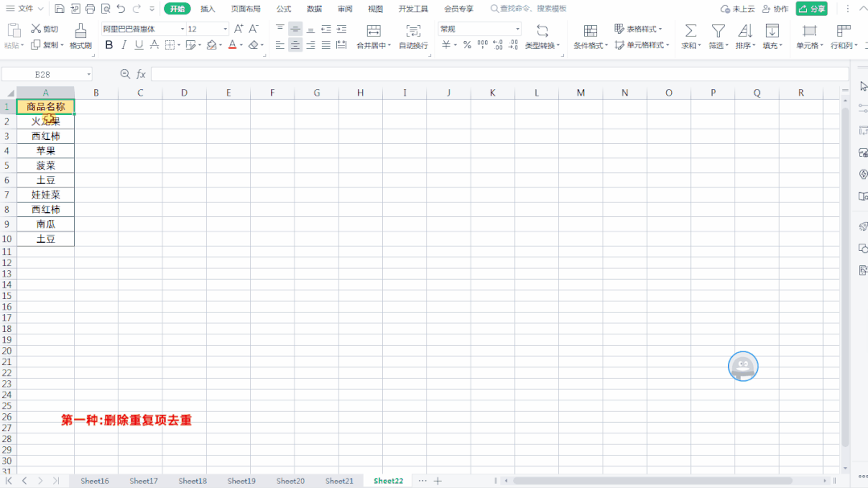The image size is (868, 488).
Task: Toggle middle vertical alignment
Action: [295, 29]
